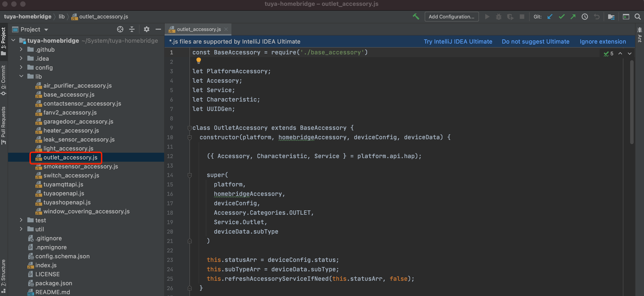Go to previous highlighted error arrow
644x296 pixels.
[620, 54]
